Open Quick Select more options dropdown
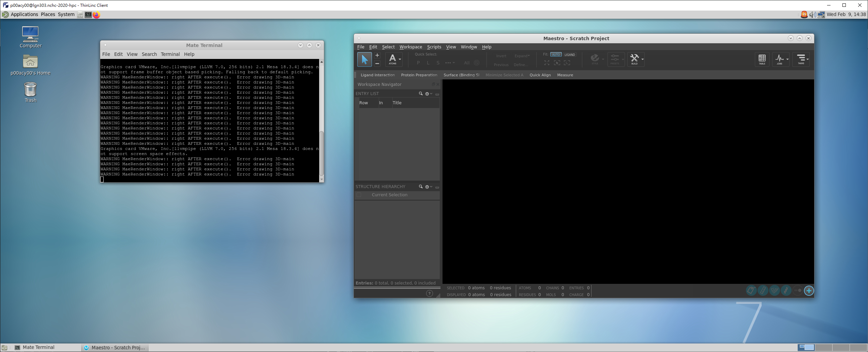868x352 pixels. (x=450, y=63)
